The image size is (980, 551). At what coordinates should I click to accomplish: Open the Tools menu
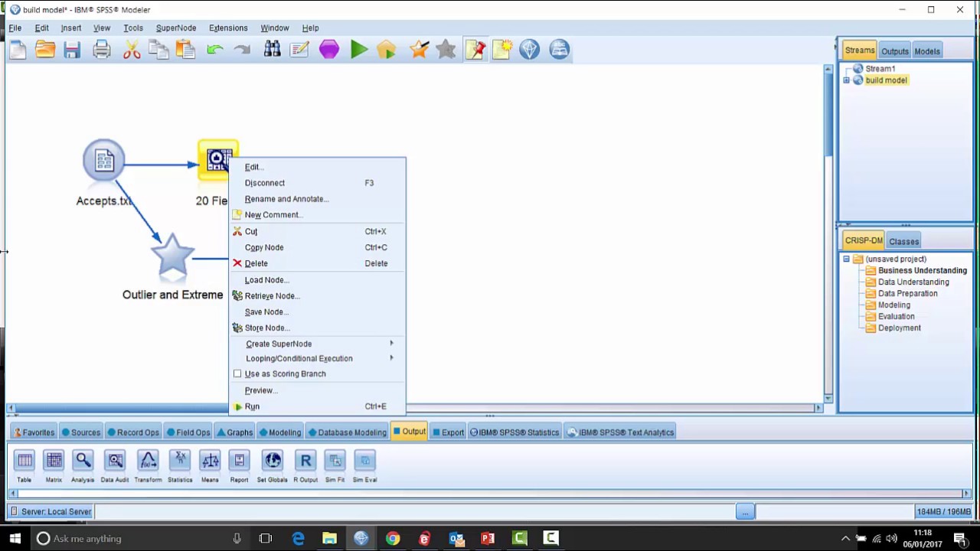[133, 28]
